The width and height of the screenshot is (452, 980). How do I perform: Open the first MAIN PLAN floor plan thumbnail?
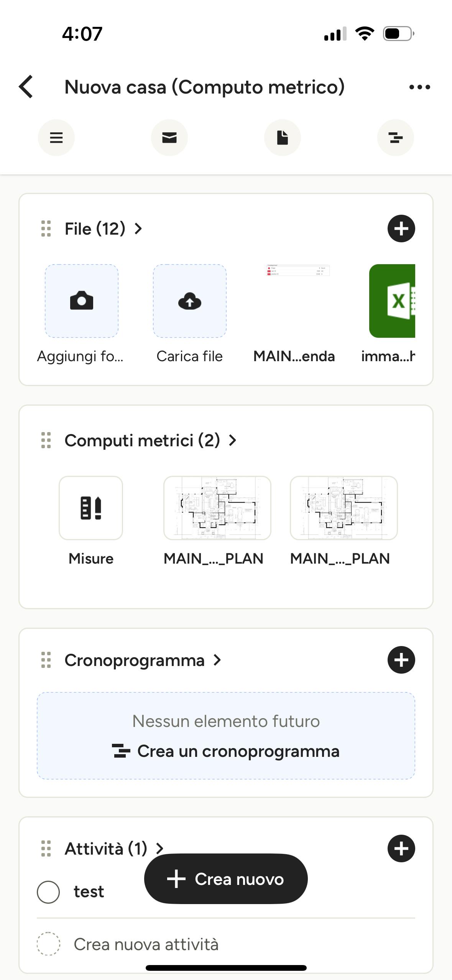pos(217,508)
